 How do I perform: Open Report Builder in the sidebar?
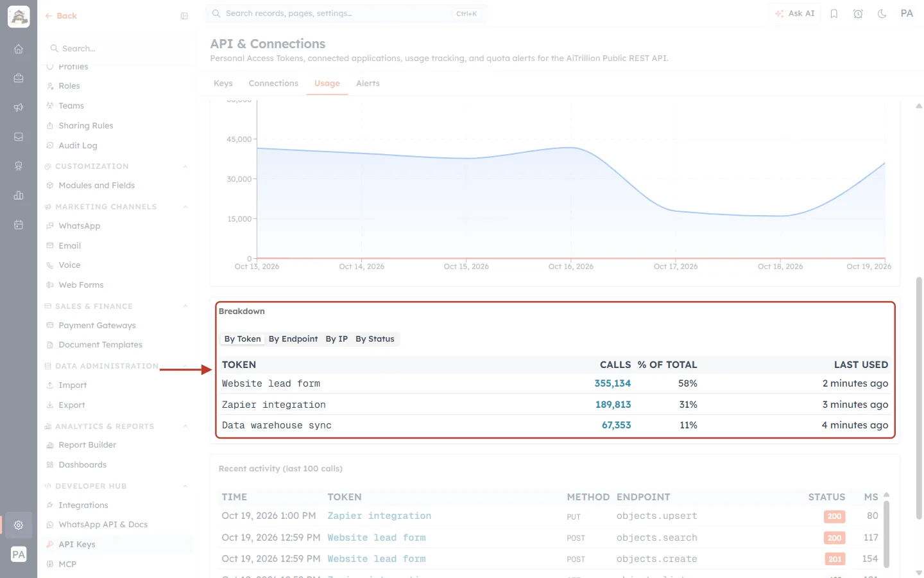(87, 445)
